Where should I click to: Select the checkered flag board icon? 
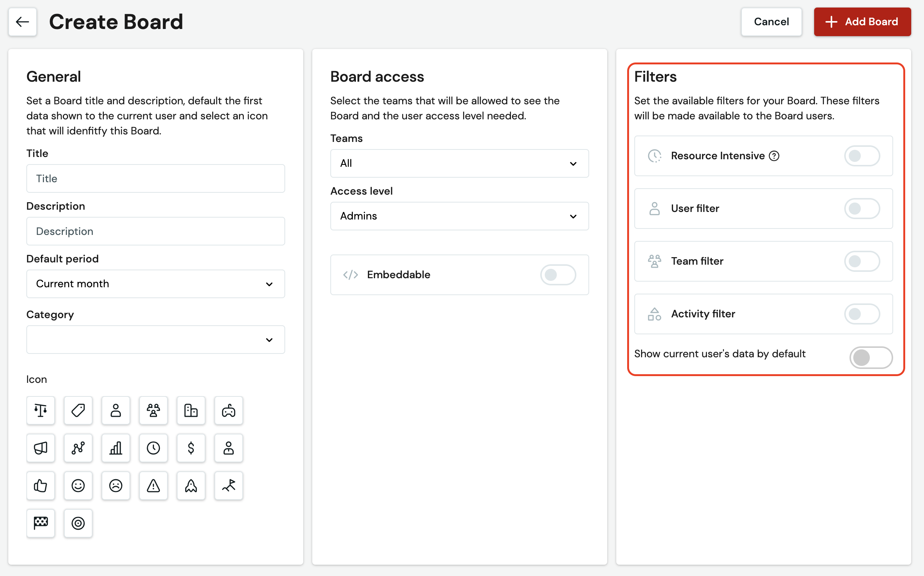(40, 523)
